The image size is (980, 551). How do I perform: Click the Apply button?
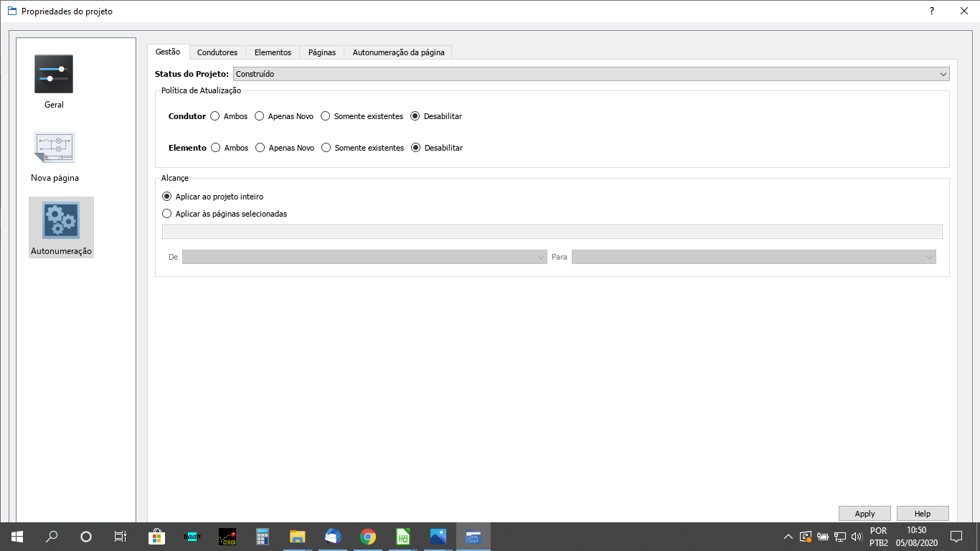tap(864, 514)
